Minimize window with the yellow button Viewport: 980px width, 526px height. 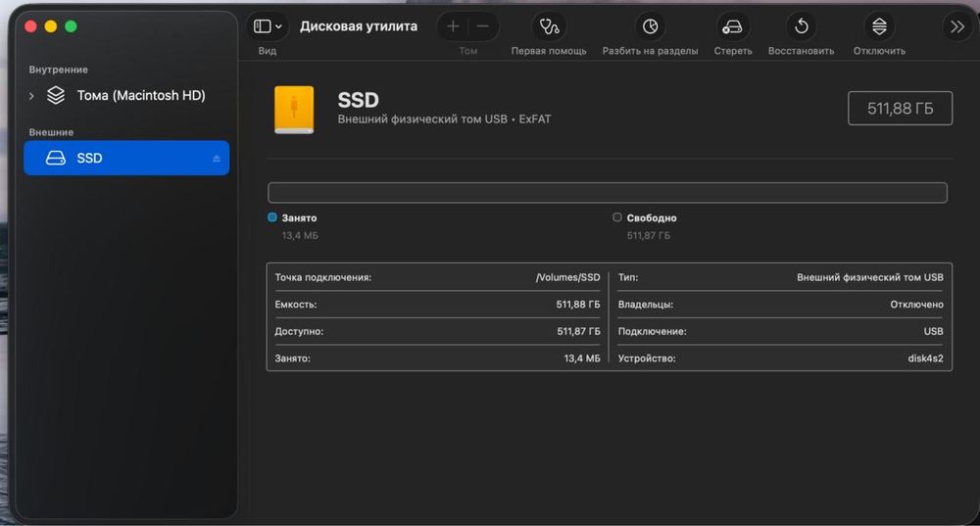click(x=51, y=26)
